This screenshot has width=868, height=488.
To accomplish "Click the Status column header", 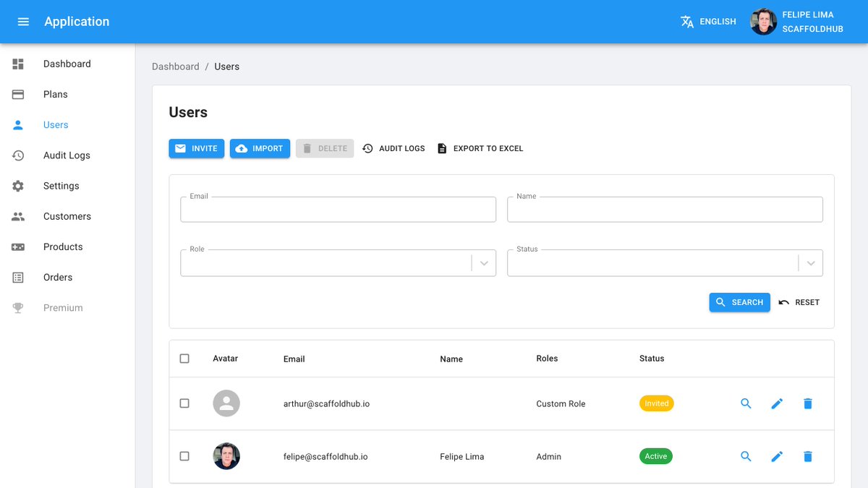I will point(652,359).
